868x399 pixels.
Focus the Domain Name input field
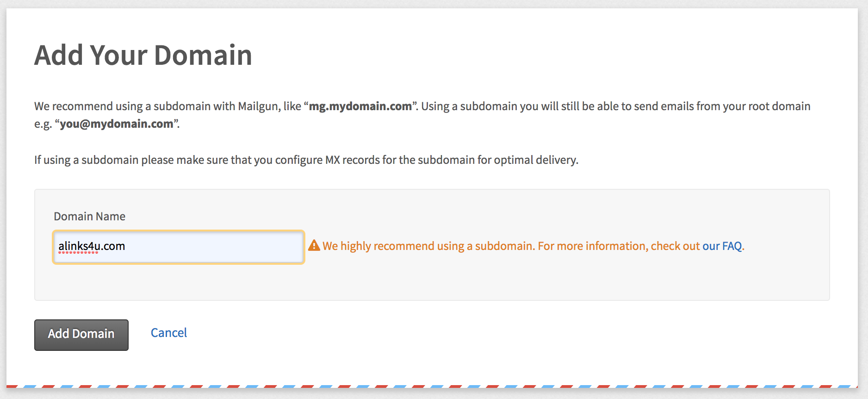coord(178,247)
